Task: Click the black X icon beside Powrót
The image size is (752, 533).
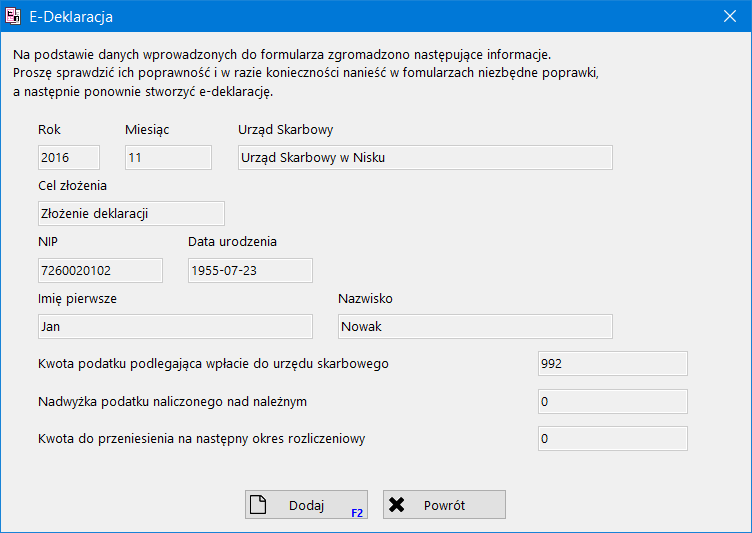Action: (397, 505)
